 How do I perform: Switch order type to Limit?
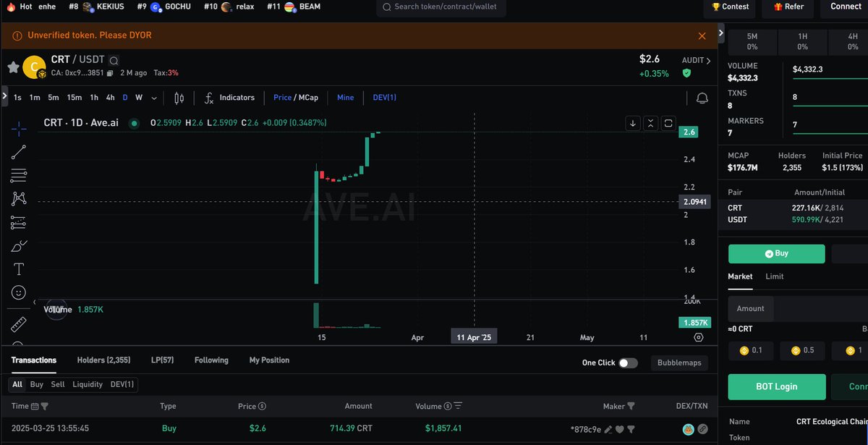tap(775, 276)
